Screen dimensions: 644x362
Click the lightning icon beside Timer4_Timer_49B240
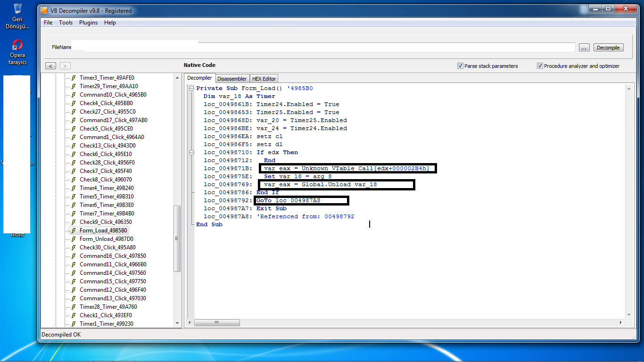click(x=74, y=188)
